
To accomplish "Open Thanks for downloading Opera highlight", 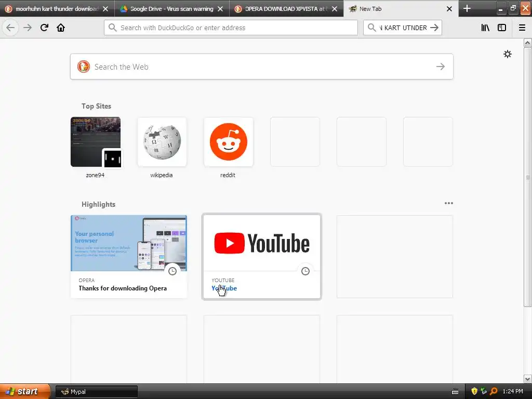I will [129, 257].
